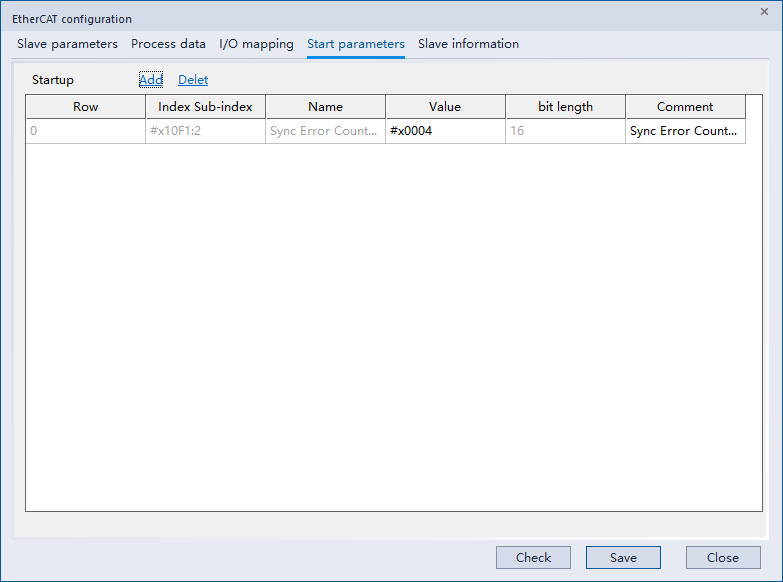Click the Row column header
The height and width of the screenshot is (582, 783).
click(86, 107)
